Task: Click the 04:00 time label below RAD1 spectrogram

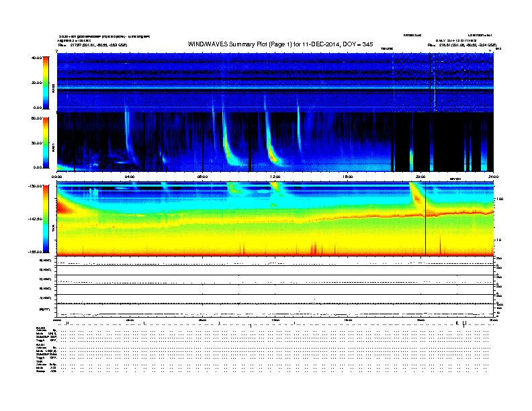Action: point(130,177)
